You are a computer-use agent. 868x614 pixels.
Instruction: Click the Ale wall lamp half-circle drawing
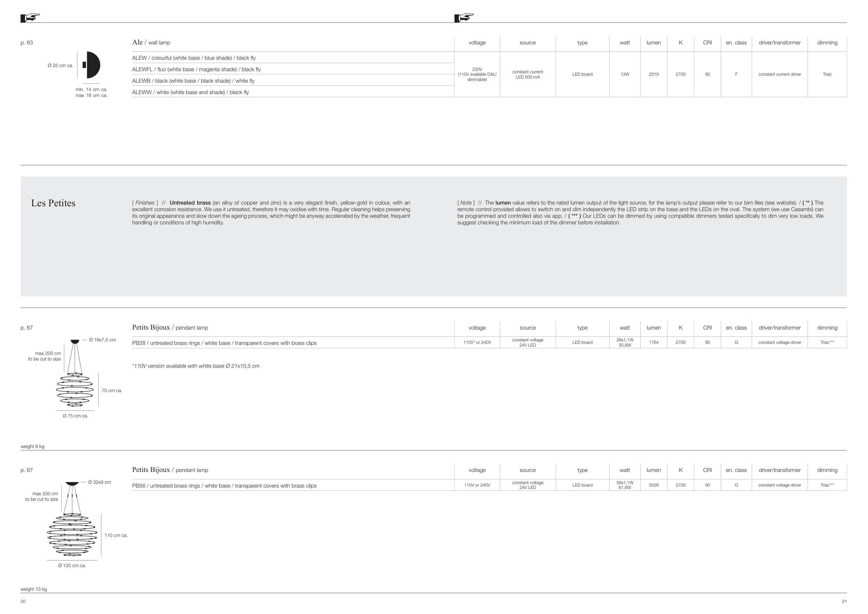pos(92,65)
